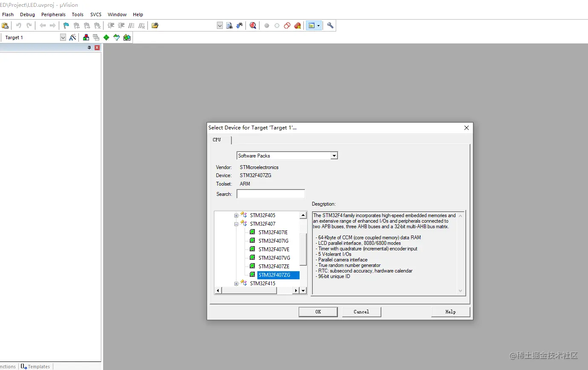Click the File Extensions and Books icon
This screenshot has height=370, width=588.
(86, 37)
